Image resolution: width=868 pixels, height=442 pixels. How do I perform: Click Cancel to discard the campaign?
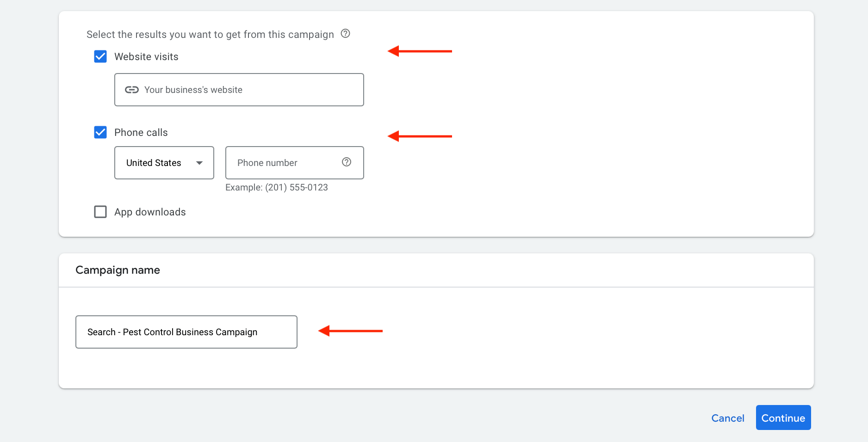point(727,417)
